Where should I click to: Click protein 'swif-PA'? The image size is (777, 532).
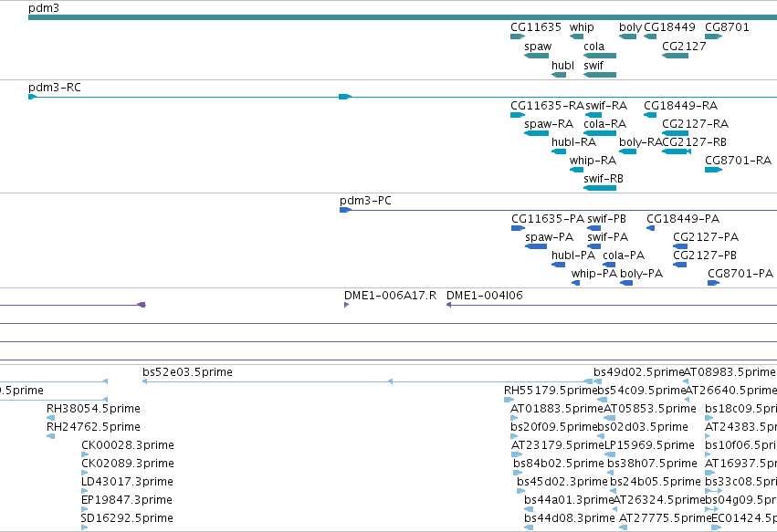click(607, 237)
